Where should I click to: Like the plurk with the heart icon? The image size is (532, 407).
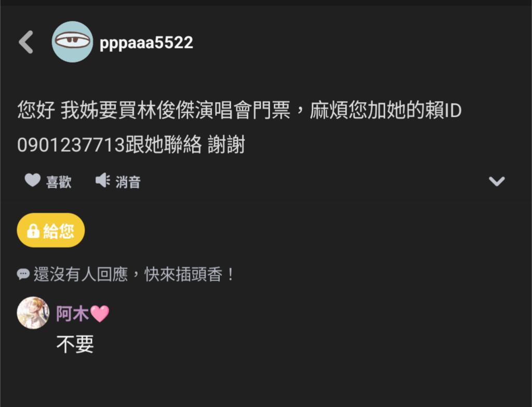tap(33, 180)
